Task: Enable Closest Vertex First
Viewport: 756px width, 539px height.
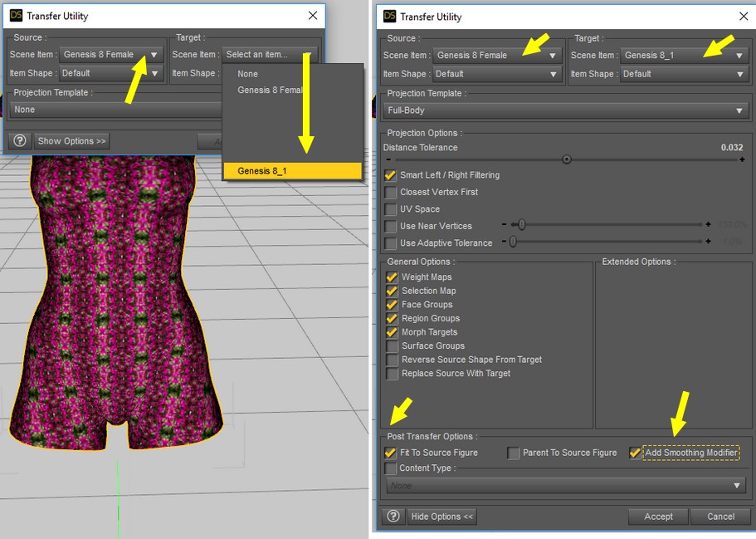Action: 390,192
